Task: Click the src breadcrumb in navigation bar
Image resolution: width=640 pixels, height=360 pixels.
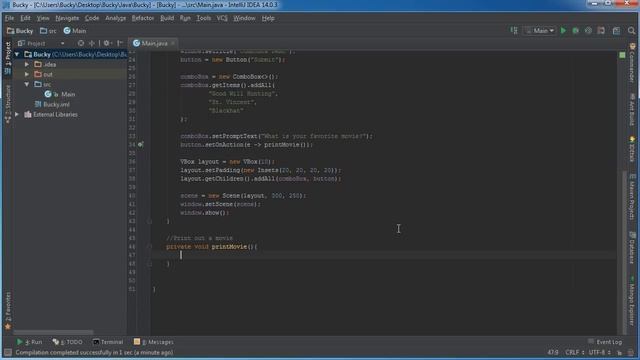Action: coord(48,31)
